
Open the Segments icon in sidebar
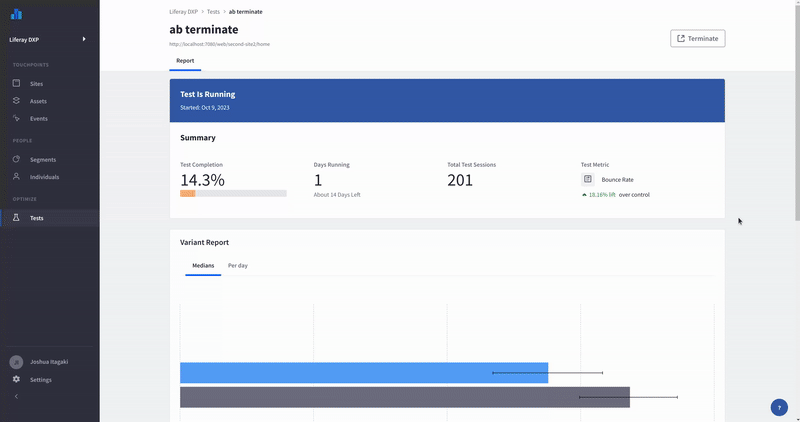[16, 160]
